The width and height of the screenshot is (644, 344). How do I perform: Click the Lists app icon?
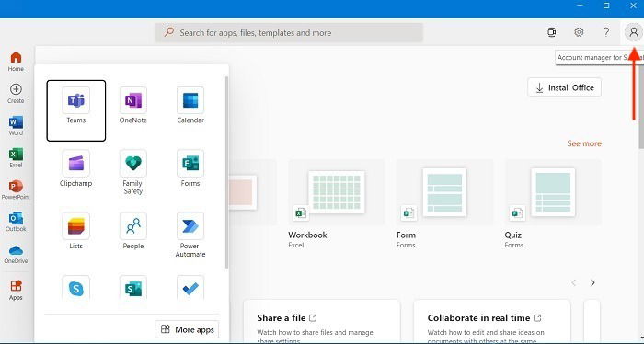coord(76,232)
